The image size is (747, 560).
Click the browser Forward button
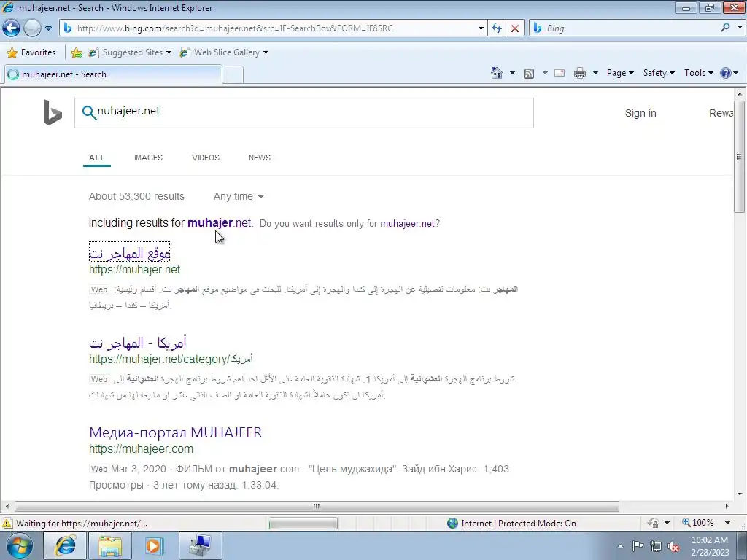point(32,28)
